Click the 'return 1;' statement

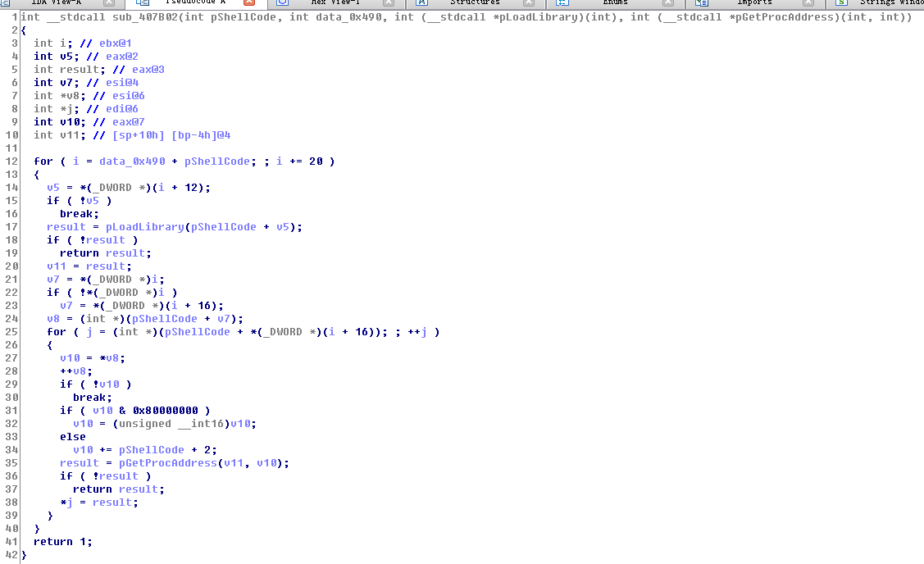click(63, 542)
